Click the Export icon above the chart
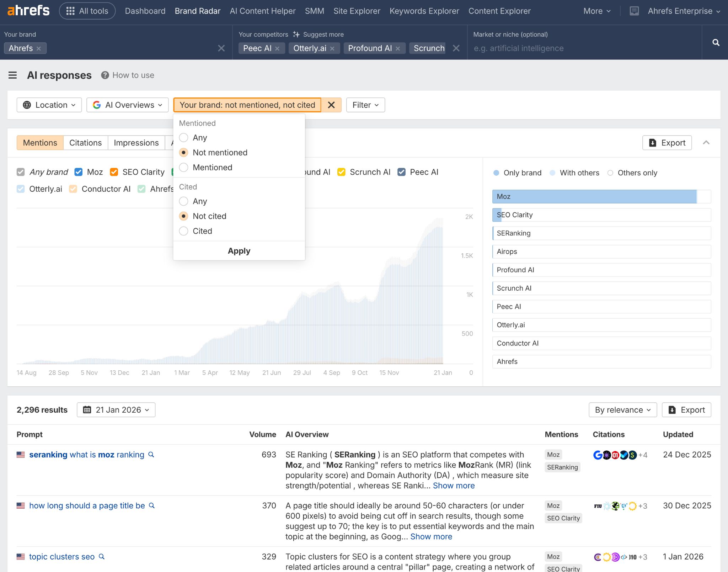Screen dimensions: 728x572 pyautogui.click(x=667, y=143)
